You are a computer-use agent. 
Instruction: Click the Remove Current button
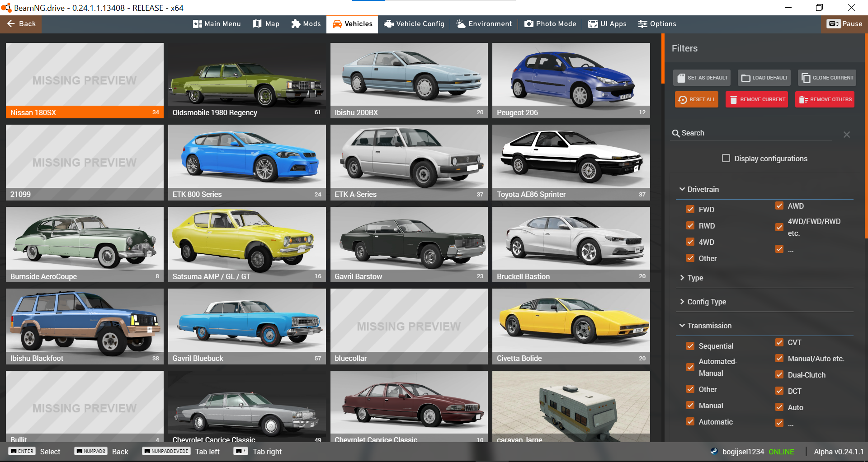(757, 99)
